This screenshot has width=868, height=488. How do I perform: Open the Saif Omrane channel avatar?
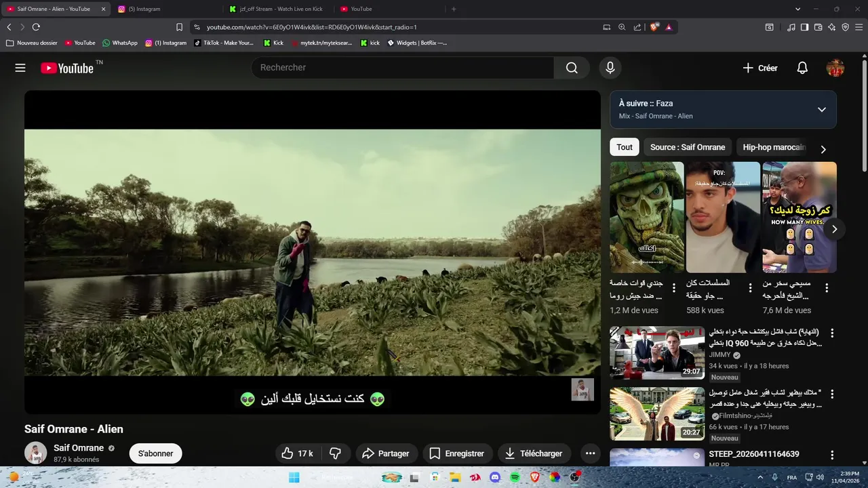point(35,453)
